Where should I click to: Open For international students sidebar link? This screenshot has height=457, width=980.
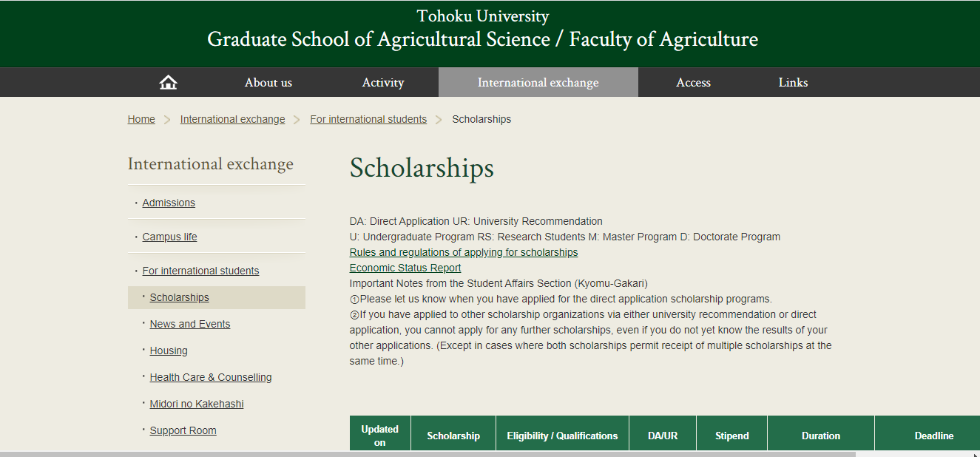pos(200,271)
